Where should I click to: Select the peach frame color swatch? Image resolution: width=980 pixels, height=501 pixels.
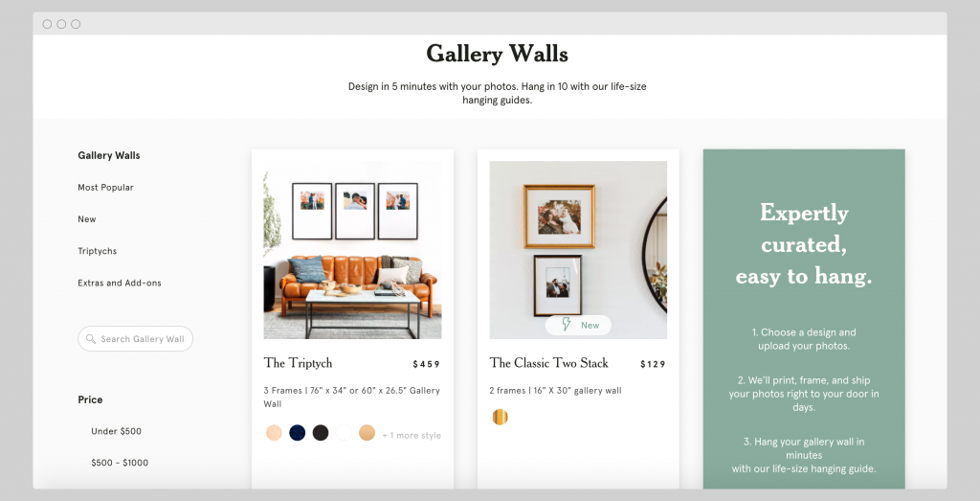click(274, 432)
